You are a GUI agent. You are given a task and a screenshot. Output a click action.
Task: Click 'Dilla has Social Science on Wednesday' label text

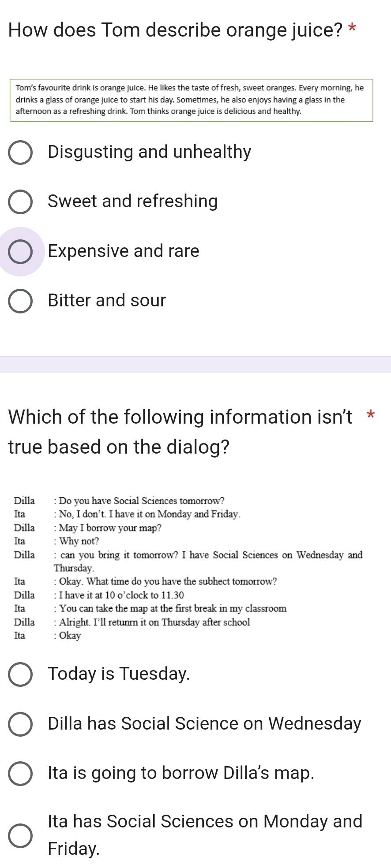[204, 723]
